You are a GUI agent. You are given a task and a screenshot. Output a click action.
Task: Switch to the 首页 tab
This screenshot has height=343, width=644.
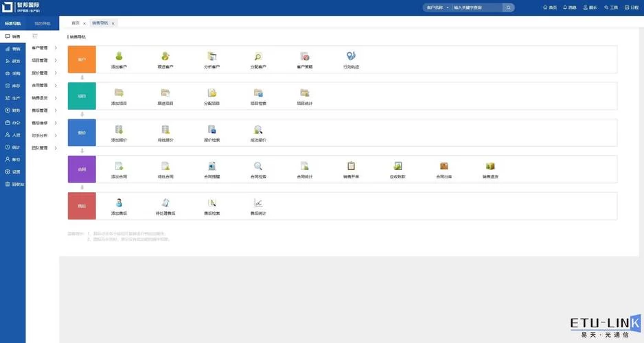pos(76,23)
